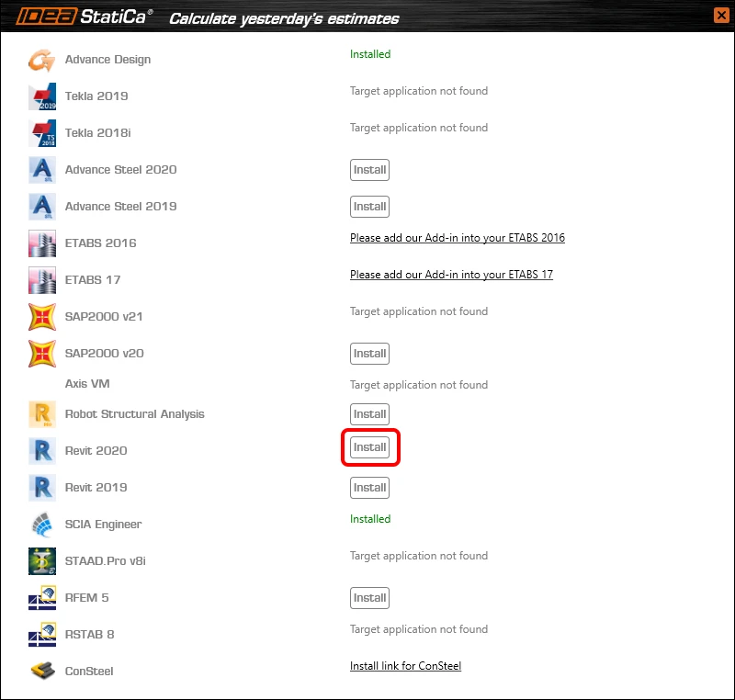Click the ConSteel icon
The height and width of the screenshot is (700, 735).
click(42, 672)
